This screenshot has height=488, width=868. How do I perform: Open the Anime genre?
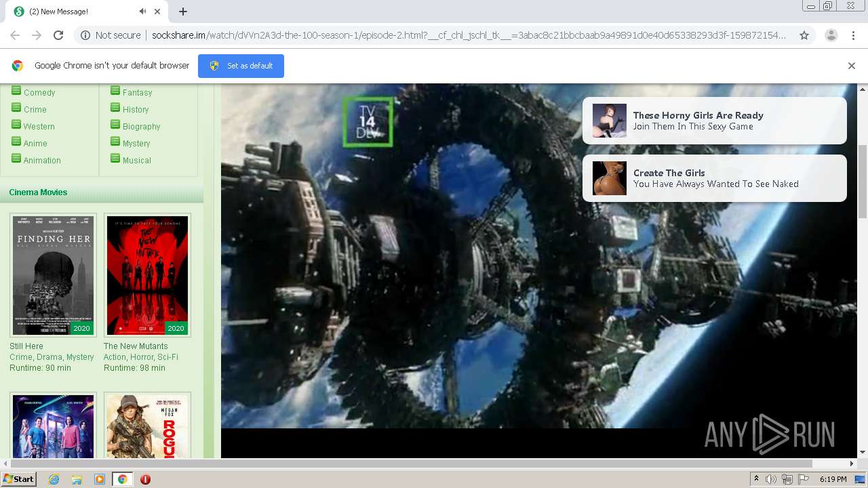(x=35, y=144)
